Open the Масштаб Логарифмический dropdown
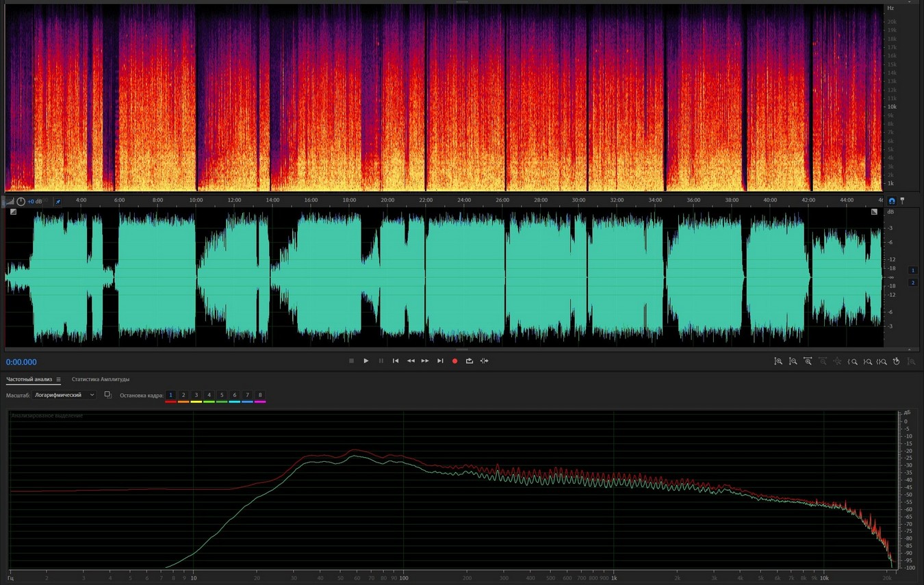This screenshot has width=924, height=585. (65, 395)
